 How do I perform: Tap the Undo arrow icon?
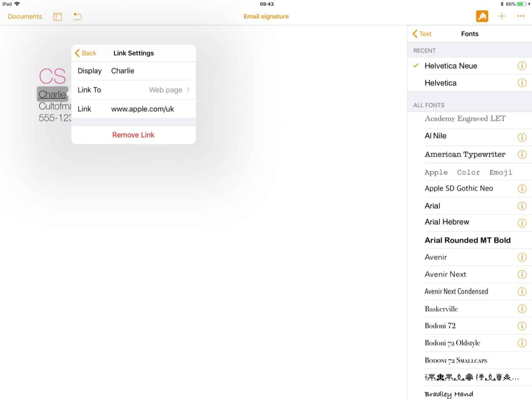[77, 16]
